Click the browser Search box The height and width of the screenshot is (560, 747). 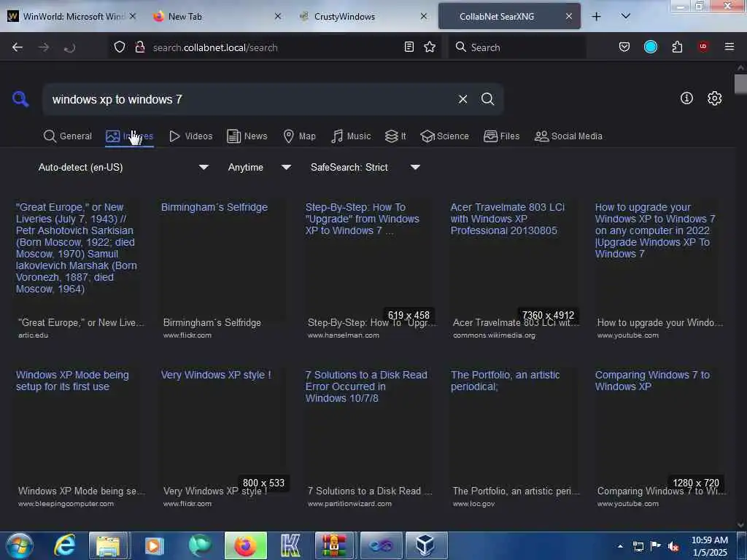(517, 47)
